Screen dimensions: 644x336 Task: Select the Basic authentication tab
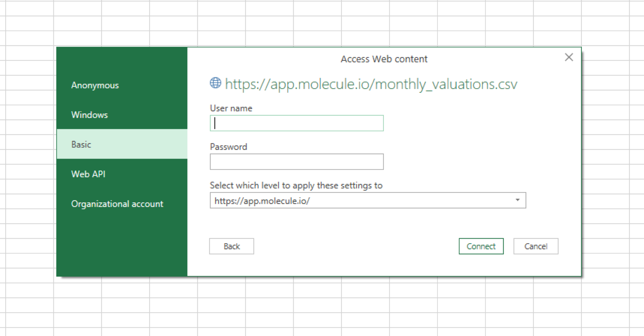click(x=81, y=144)
